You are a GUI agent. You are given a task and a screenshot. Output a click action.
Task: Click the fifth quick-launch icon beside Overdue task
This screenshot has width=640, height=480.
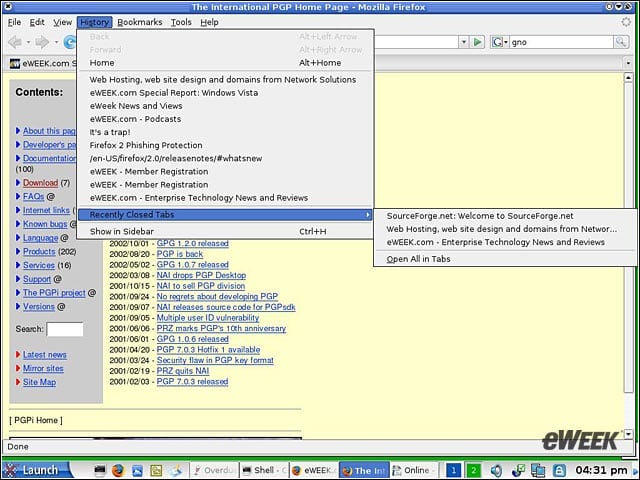pyautogui.click(x=176, y=470)
